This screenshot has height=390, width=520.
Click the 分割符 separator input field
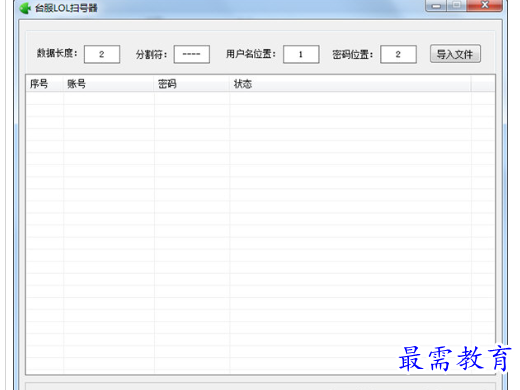pos(192,54)
